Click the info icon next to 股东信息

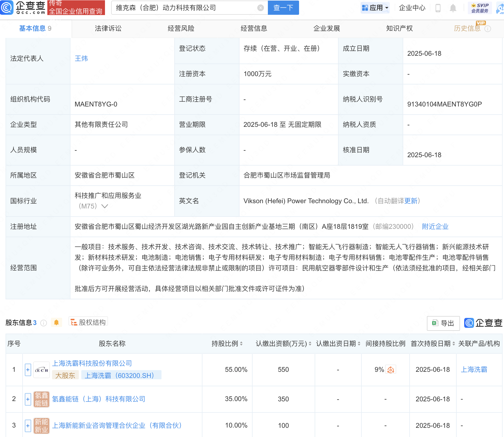44,323
